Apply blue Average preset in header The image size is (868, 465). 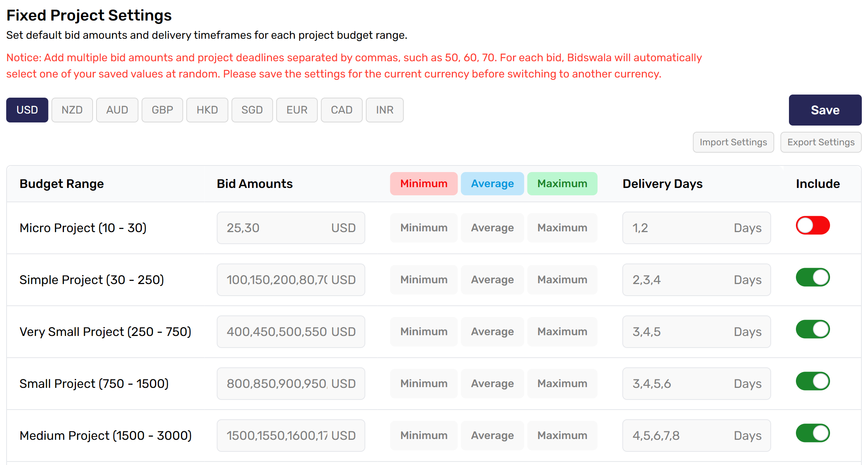tap(493, 184)
